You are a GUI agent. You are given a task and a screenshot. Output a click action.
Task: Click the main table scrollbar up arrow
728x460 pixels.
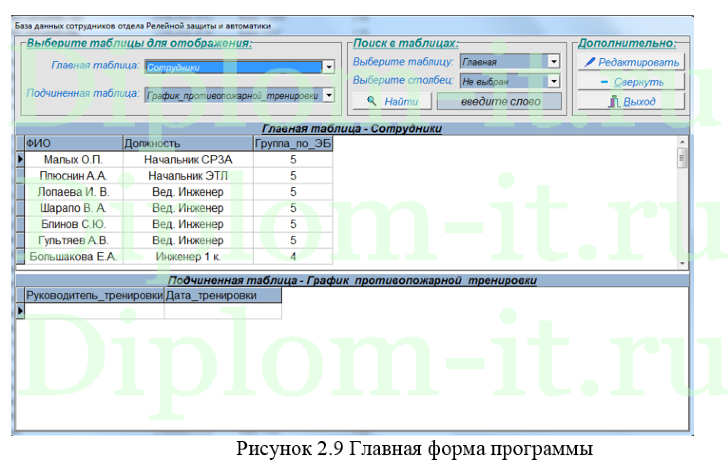click(x=683, y=142)
